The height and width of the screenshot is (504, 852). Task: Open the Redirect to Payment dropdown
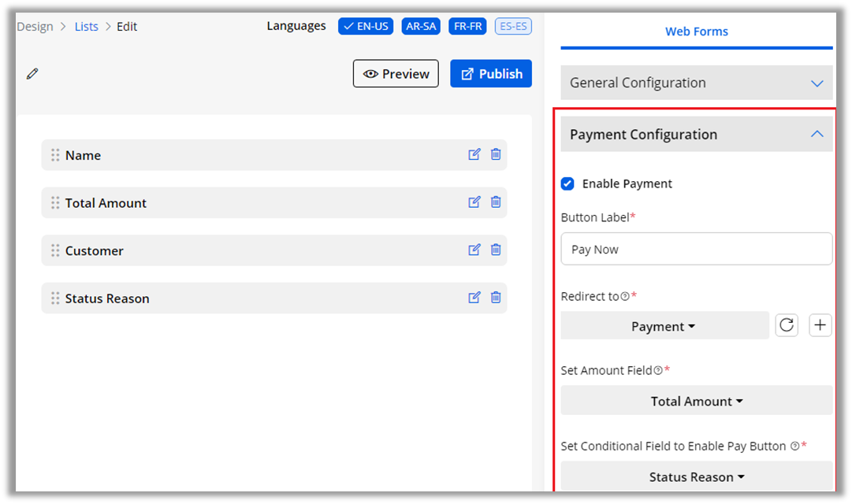664,326
